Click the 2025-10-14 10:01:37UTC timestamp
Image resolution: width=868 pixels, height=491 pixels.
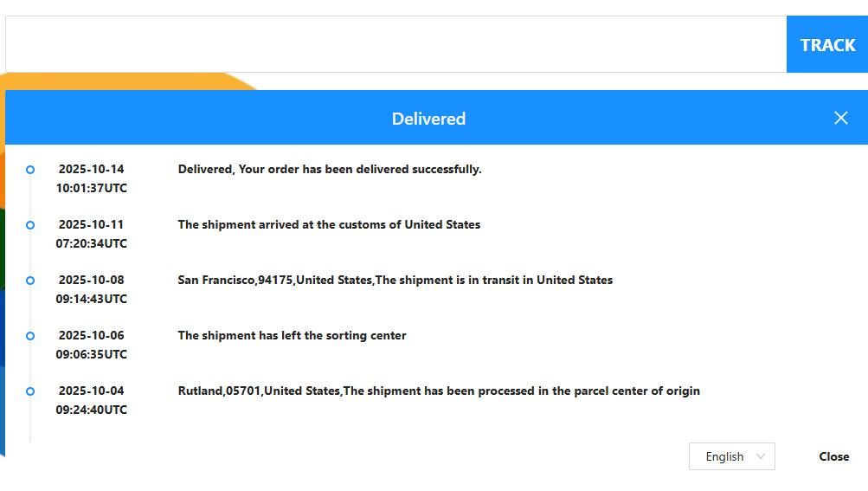click(x=91, y=178)
